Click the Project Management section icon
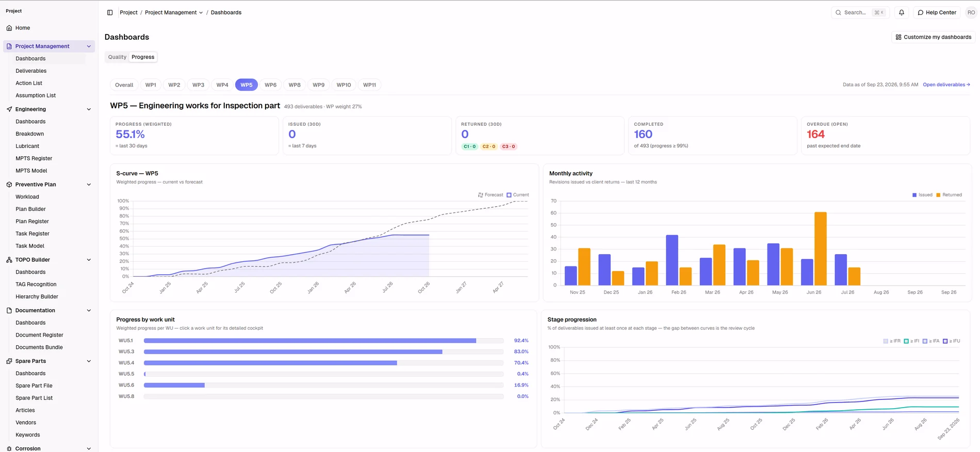The image size is (980, 452). 9,46
